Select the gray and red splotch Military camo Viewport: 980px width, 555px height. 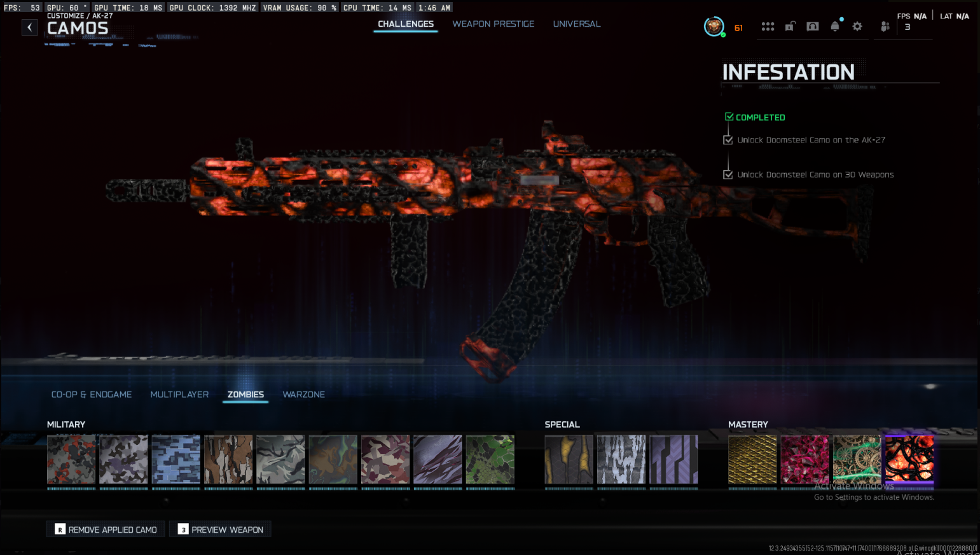tap(71, 460)
